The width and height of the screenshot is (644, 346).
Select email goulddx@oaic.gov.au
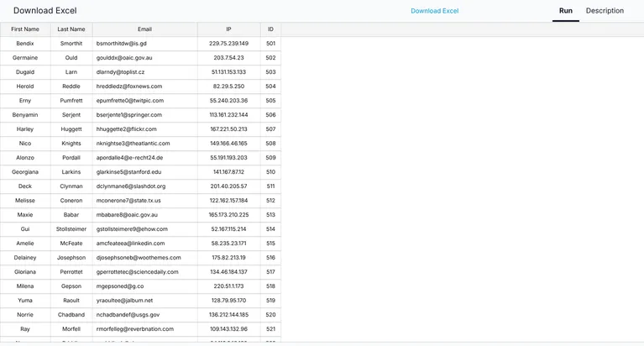coord(145,58)
